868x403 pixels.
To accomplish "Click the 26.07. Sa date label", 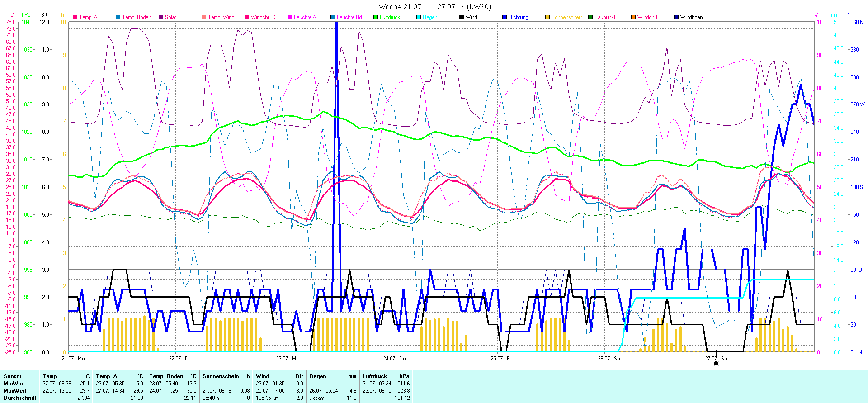I will [609, 359].
